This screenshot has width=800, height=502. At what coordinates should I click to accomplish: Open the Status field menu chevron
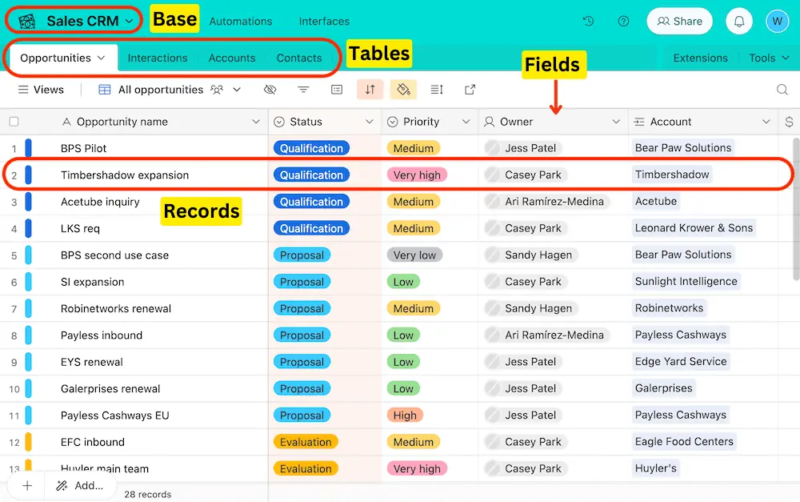[369, 122]
